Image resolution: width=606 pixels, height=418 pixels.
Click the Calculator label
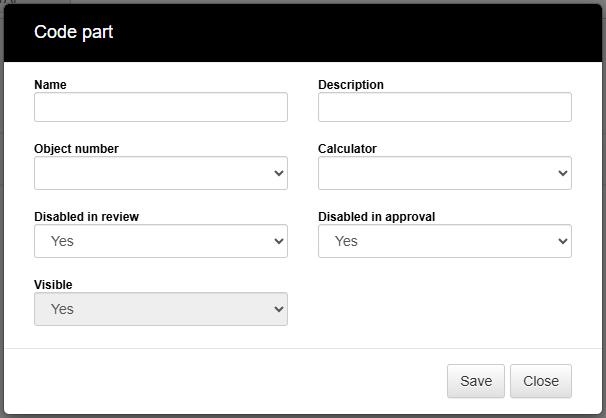[347, 149]
